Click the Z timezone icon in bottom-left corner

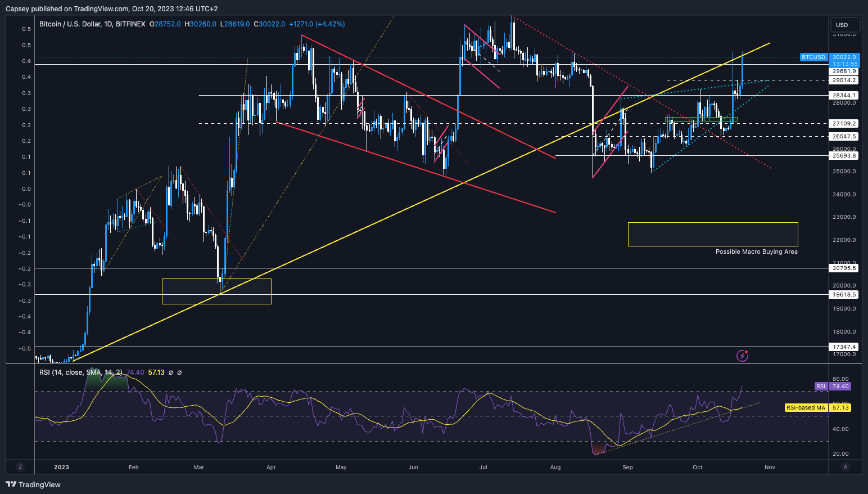(20, 467)
